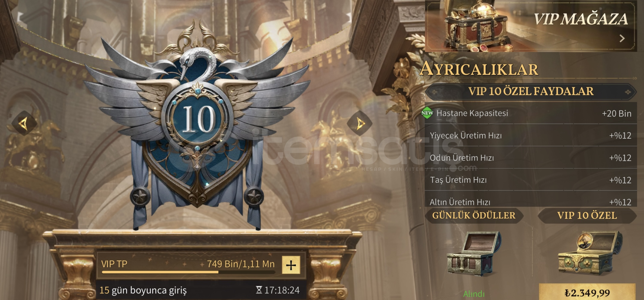This screenshot has height=300, width=644.
Task: Open the VIP Mağaza treasure banner
Action: pyautogui.click(x=531, y=26)
